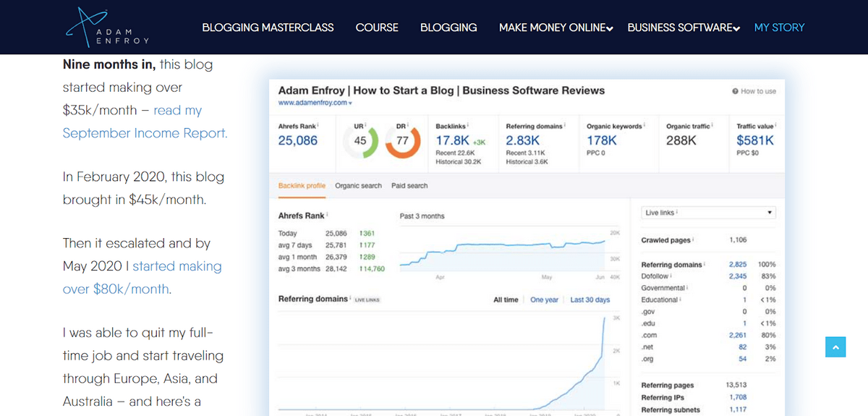Open the Course nav item

(x=377, y=27)
